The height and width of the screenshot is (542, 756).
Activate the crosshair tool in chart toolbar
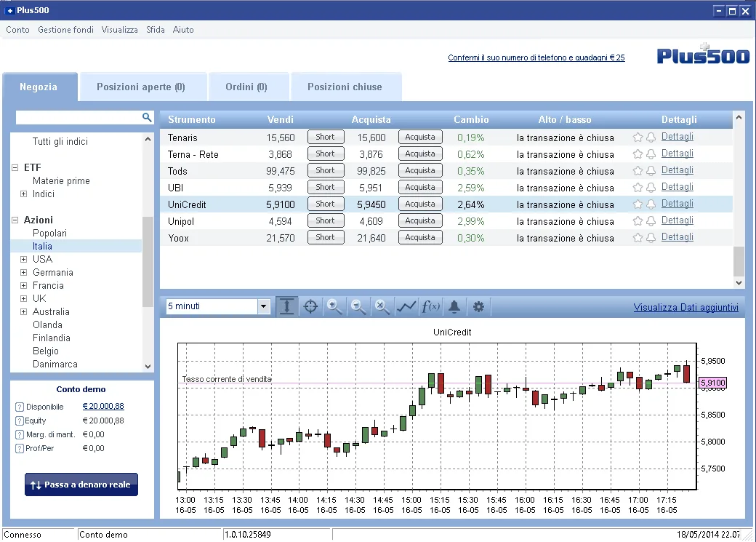[310, 306]
